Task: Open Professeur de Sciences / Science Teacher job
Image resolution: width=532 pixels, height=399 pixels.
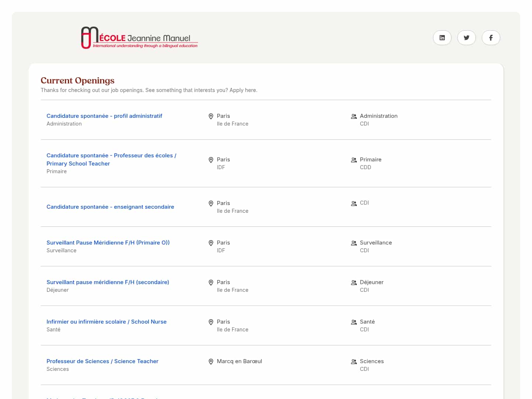Action: click(102, 361)
